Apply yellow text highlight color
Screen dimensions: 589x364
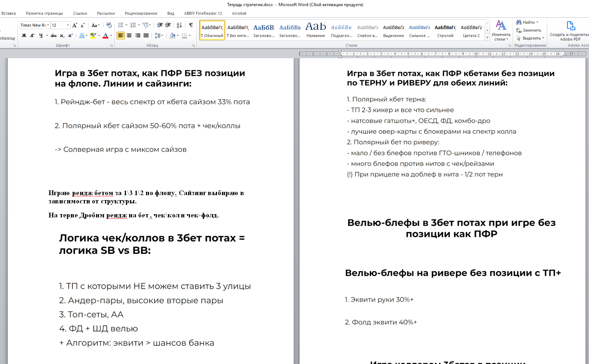[x=93, y=36]
